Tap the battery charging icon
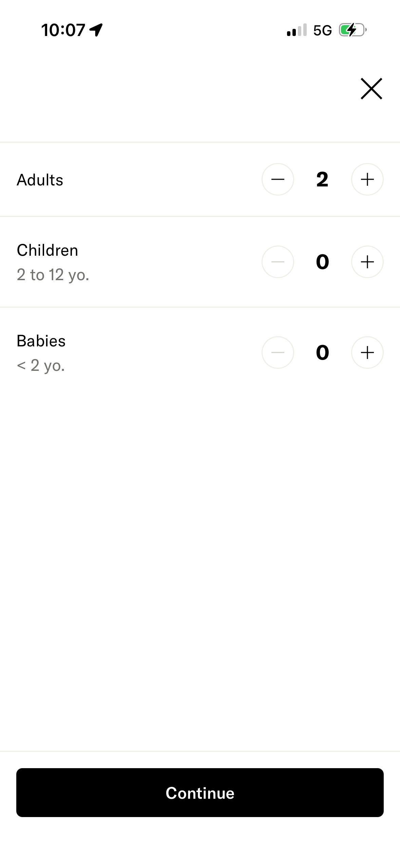Screen dimensions: 400x868 (353, 30)
